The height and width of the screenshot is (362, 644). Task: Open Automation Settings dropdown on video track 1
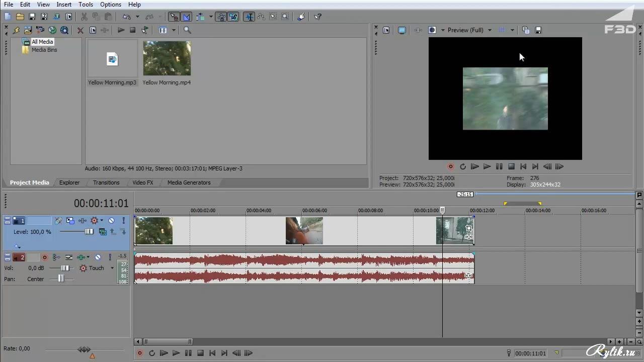point(101,221)
